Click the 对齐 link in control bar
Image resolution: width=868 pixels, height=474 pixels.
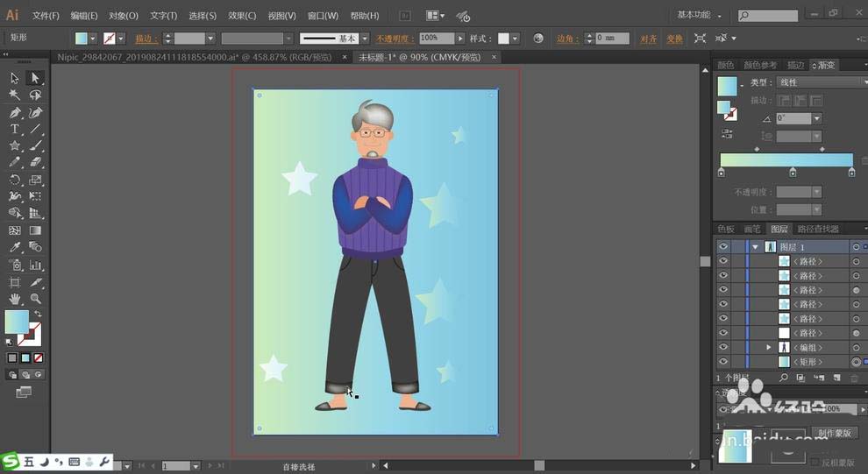(648, 39)
